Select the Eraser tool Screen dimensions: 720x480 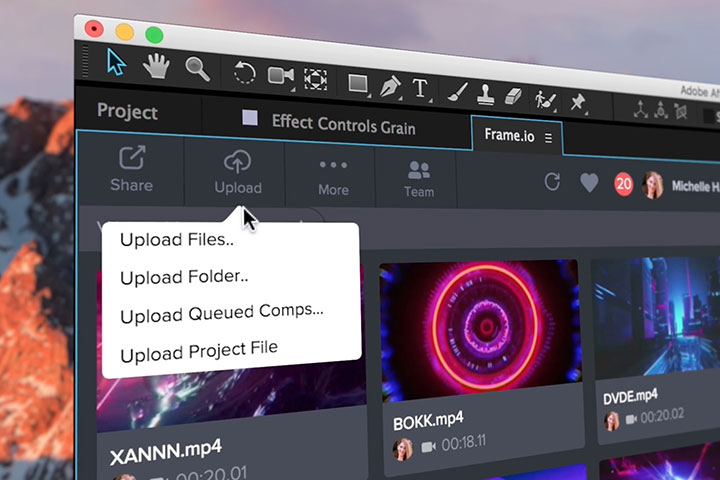[x=513, y=96]
